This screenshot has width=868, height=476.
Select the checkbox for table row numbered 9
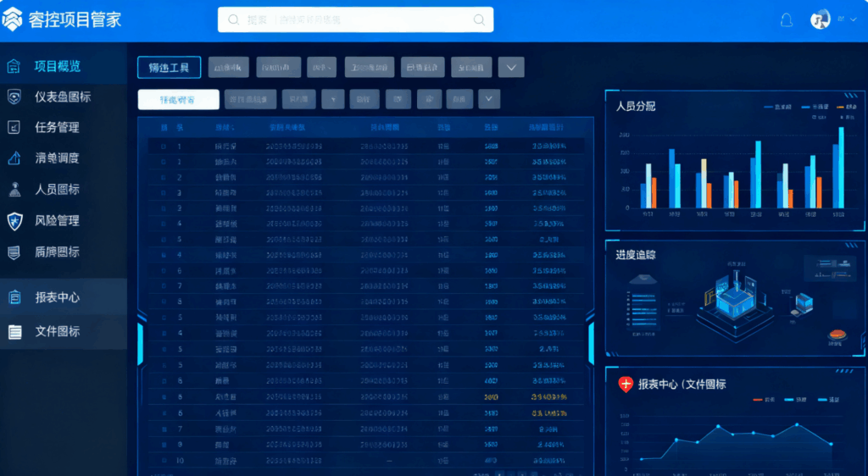click(164, 445)
